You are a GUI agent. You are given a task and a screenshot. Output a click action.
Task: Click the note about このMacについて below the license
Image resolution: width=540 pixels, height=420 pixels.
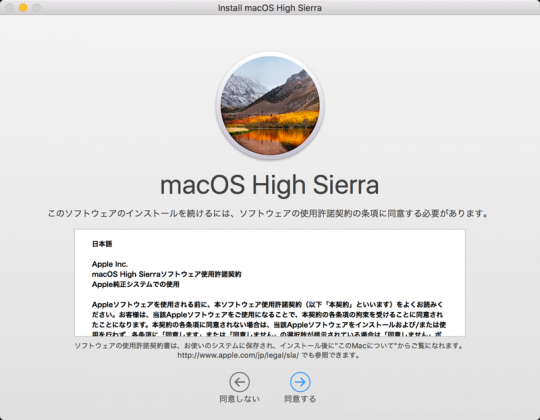(x=269, y=346)
